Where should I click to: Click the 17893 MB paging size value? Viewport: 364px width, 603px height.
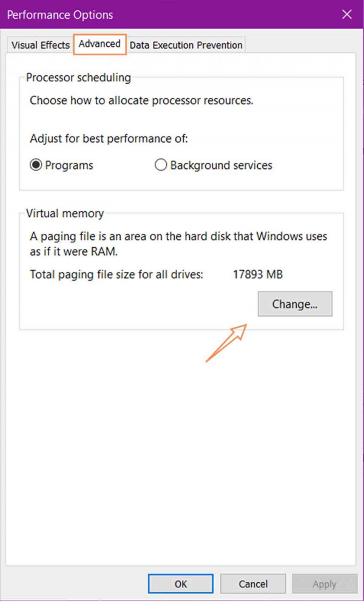tap(258, 275)
